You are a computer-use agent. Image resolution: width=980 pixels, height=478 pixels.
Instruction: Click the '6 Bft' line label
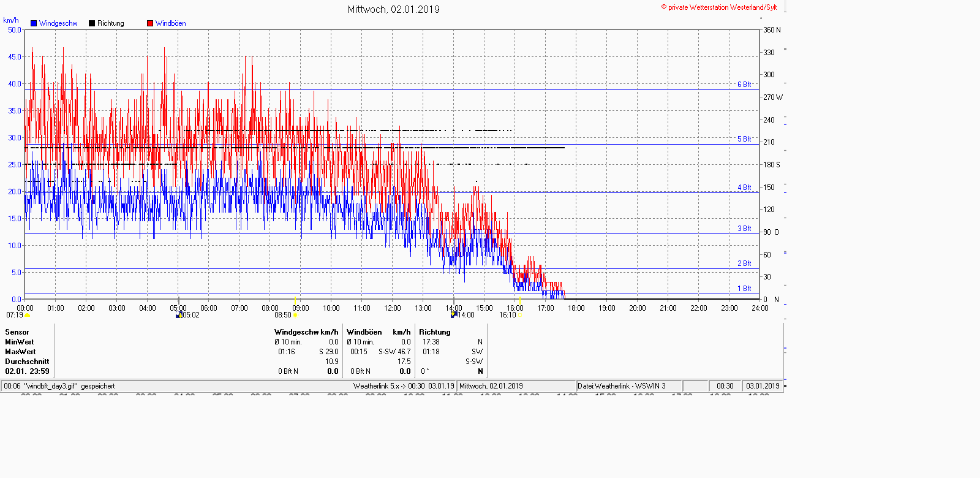pos(744,85)
